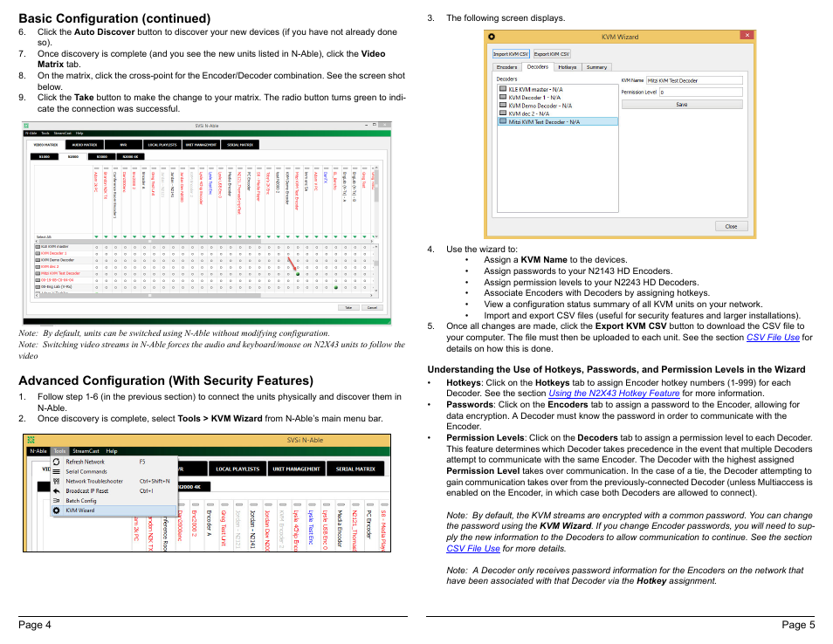Click the device icon beside KVM Decoder 1 - N/A
Viewport: 833px width, 644px height.
(x=503, y=97)
